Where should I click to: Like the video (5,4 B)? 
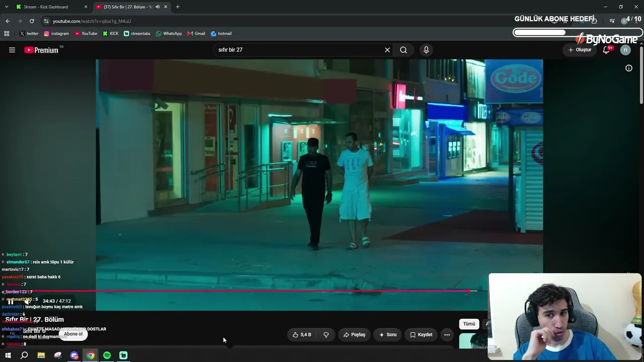(x=302, y=334)
